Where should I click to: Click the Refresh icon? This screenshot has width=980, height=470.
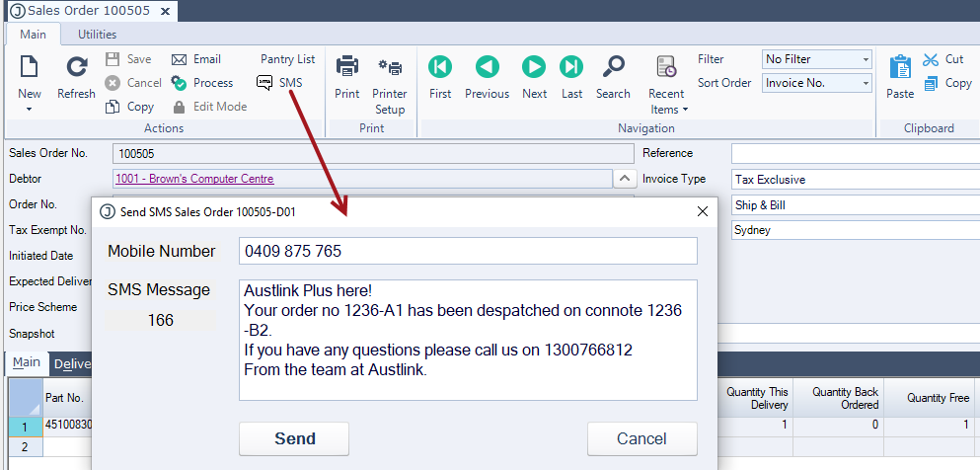(x=76, y=67)
